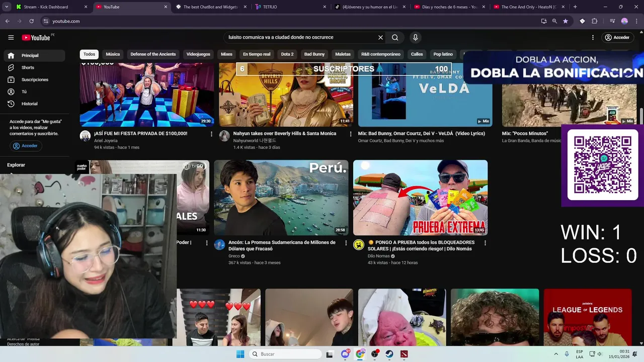Open the Perú Ancón video thumbnail
644x362 pixels.
(x=281, y=198)
